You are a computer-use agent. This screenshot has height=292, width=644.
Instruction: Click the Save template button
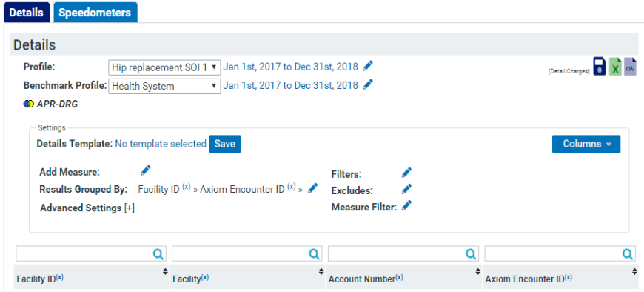tap(225, 144)
